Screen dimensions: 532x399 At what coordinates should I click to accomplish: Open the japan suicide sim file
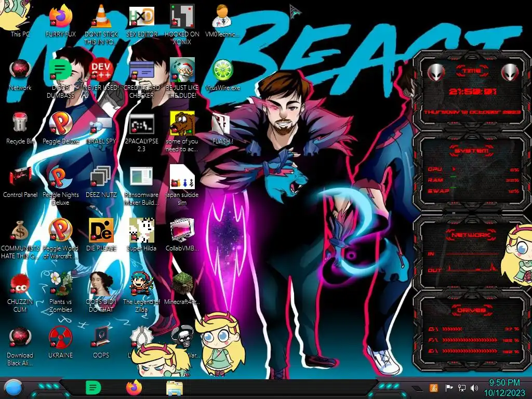(182, 177)
